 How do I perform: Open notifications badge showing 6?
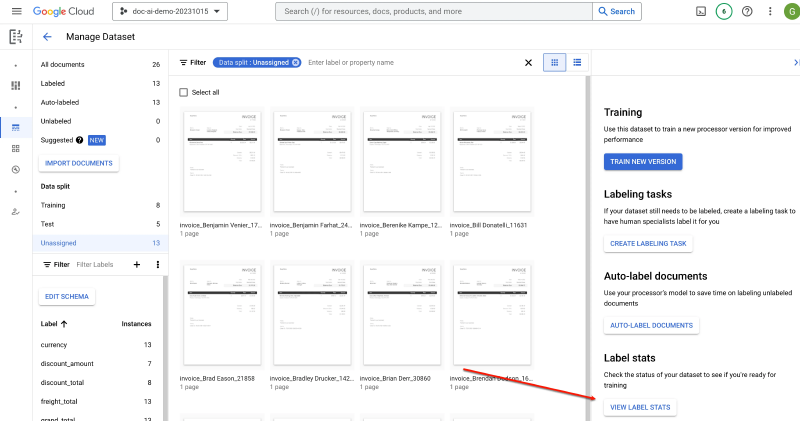tap(723, 11)
